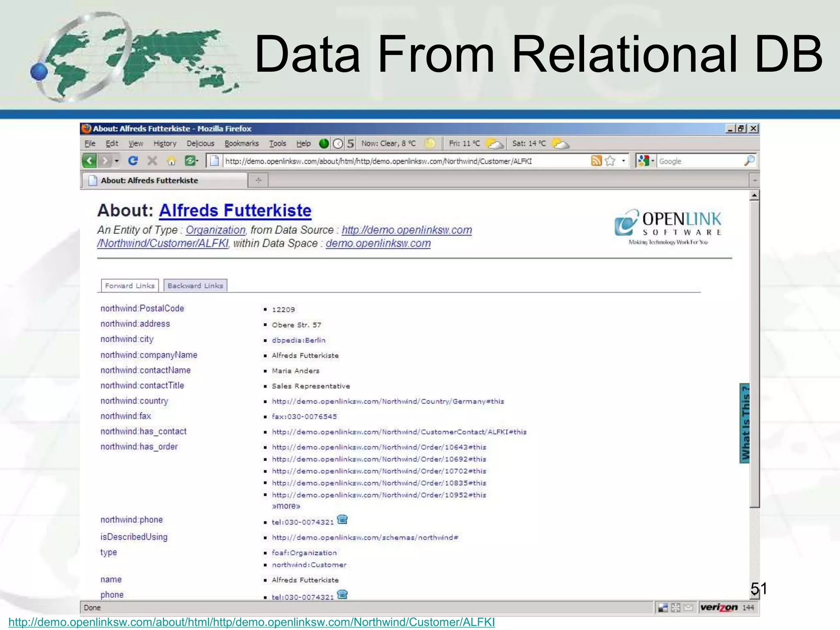
Task: Switch to the Backward Links tab
Action: (x=195, y=285)
